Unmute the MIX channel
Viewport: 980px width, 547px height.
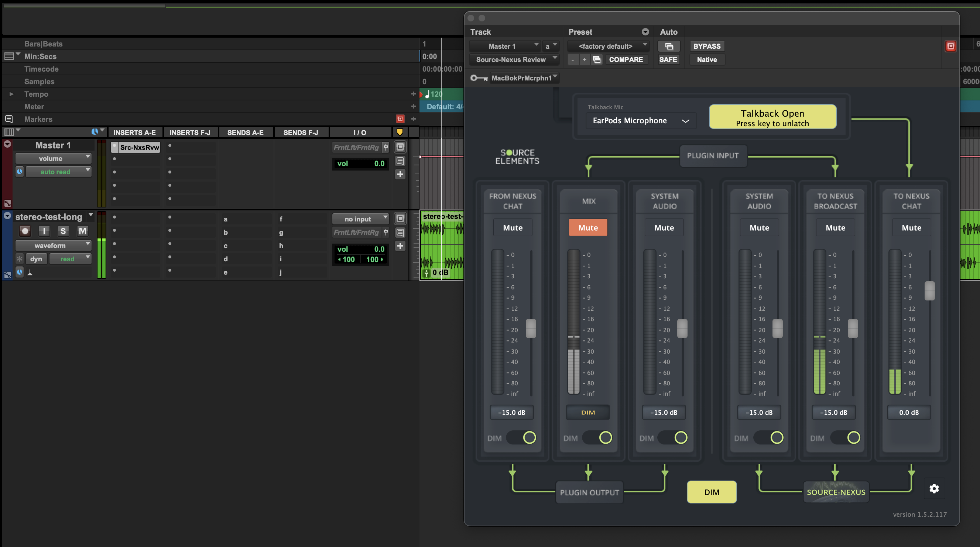coord(588,227)
